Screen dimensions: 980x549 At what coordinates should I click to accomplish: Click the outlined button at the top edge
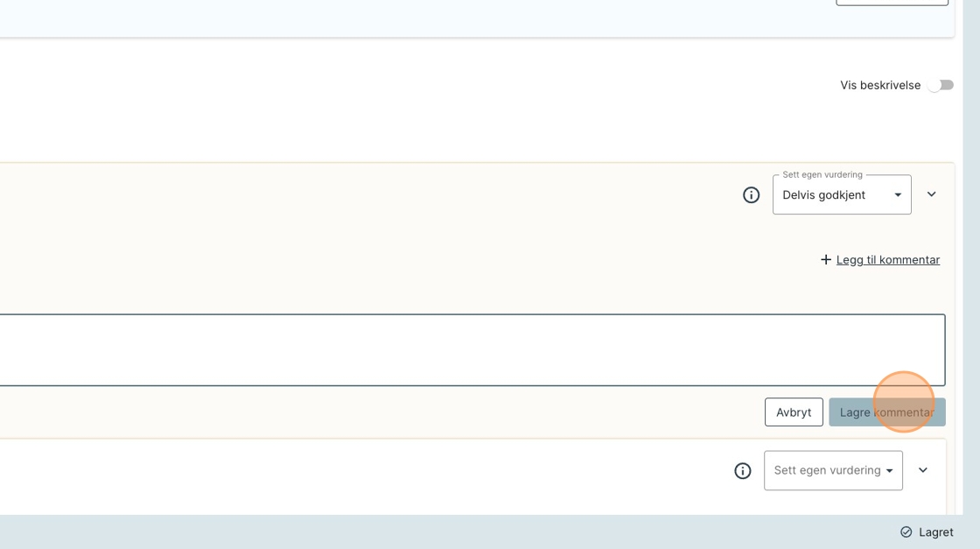click(x=892, y=2)
